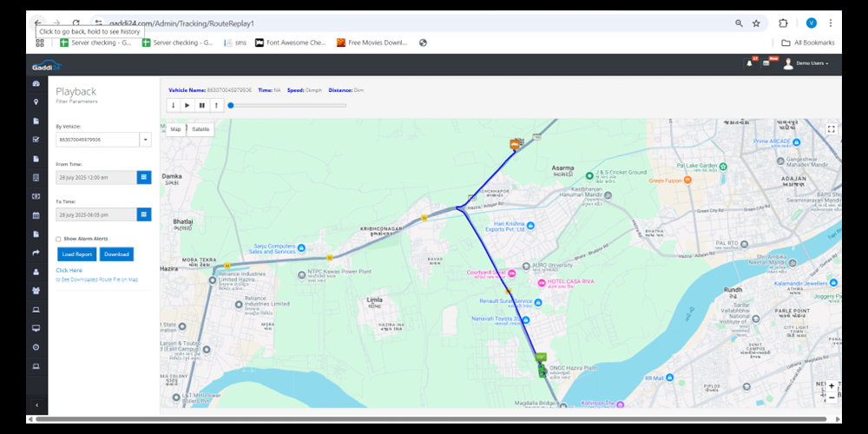Expand the By Vehicle dropdown

pos(145,140)
